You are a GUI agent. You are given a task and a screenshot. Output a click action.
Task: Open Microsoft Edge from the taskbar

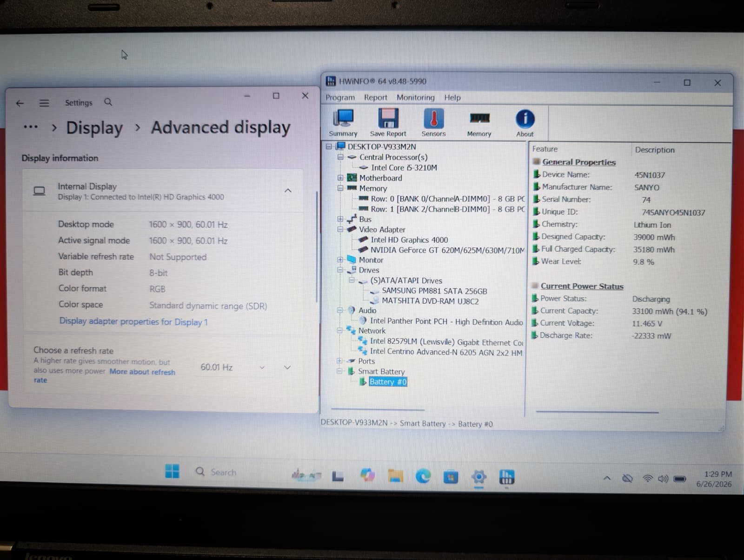(423, 476)
